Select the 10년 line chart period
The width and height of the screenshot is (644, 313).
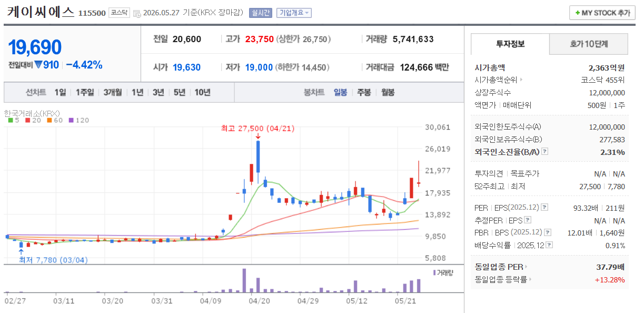tap(203, 92)
